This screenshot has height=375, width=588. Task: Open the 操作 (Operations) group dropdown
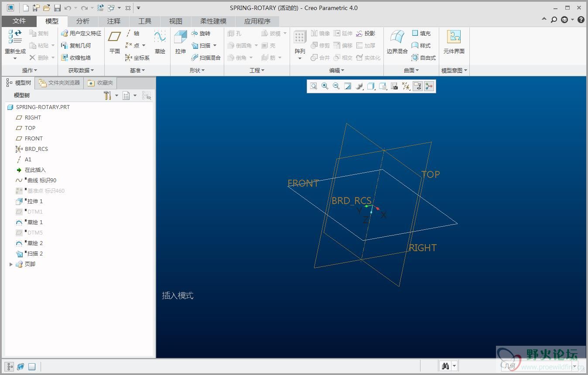(x=30, y=70)
